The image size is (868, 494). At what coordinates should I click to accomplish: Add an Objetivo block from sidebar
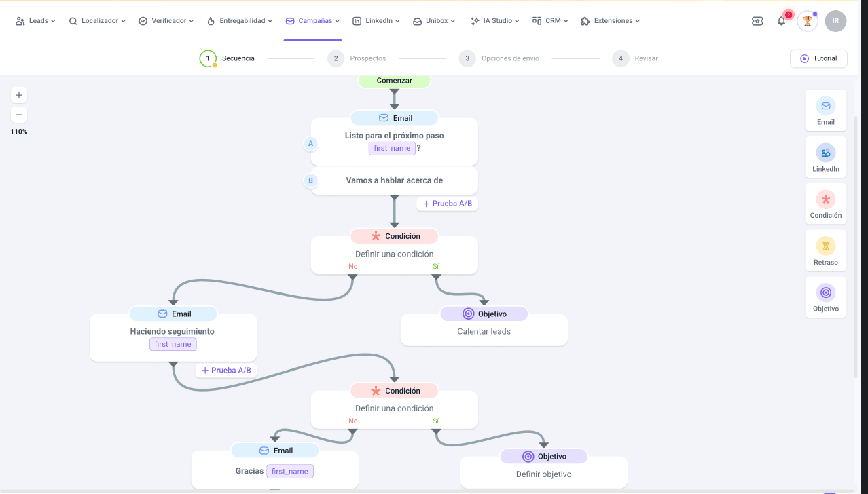pyautogui.click(x=826, y=297)
